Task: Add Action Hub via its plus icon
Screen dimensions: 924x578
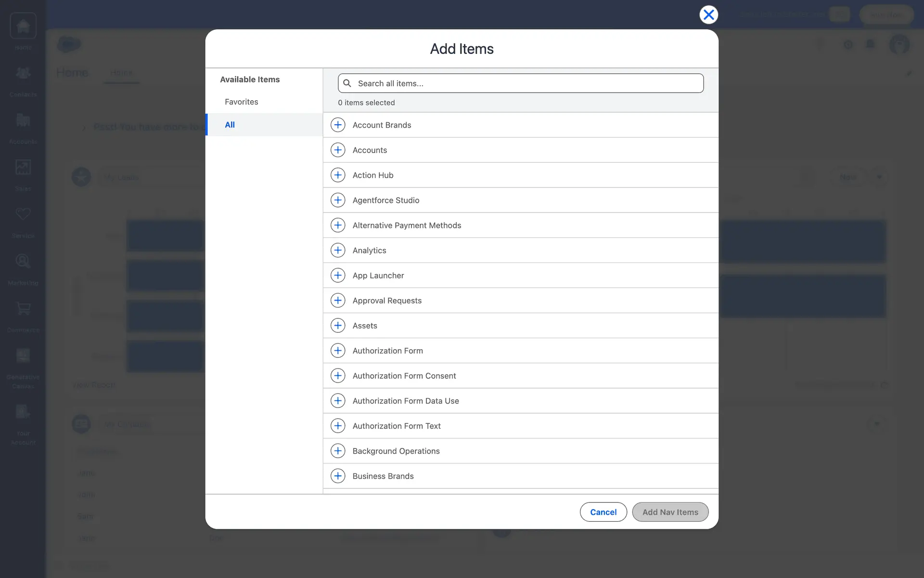Action: [x=338, y=175]
